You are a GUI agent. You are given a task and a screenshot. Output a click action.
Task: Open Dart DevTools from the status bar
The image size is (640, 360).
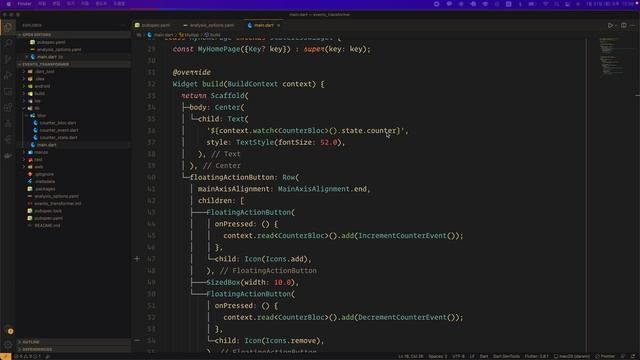pyautogui.click(x=506, y=357)
